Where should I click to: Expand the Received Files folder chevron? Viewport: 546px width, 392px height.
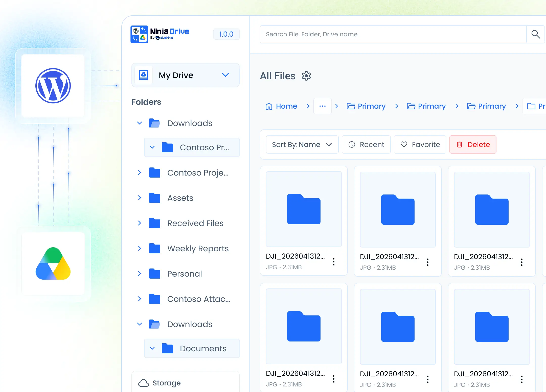tap(140, 223)
